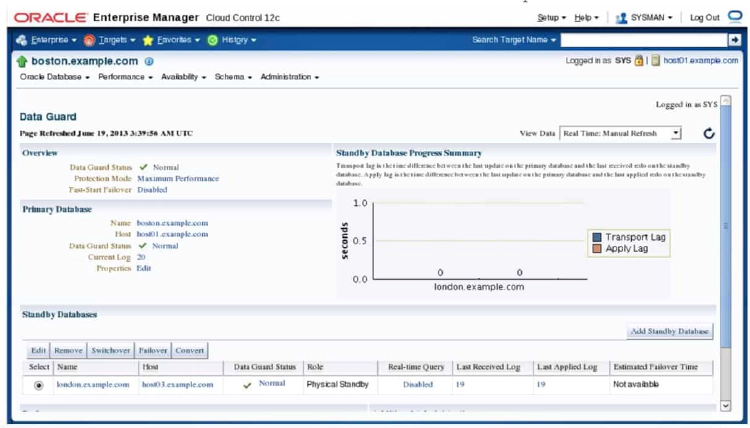This screenshot has width=750, height=428.
Task: Open the Performance menu
Action: point(125,77)
